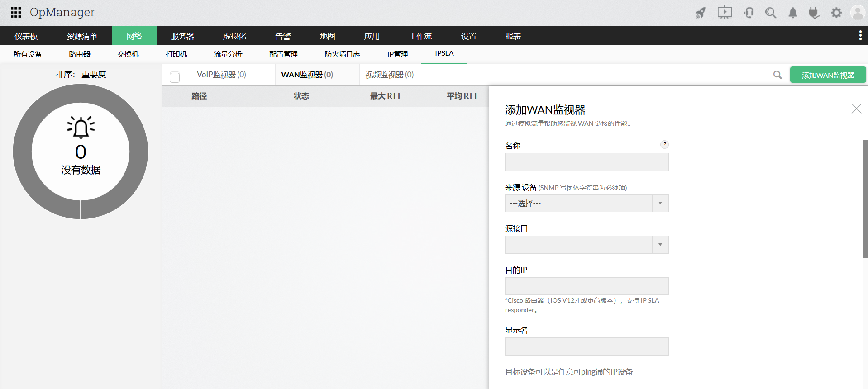868x389 pixels.
Task: Click into the 目的IP input field
Action: point(587,286)
